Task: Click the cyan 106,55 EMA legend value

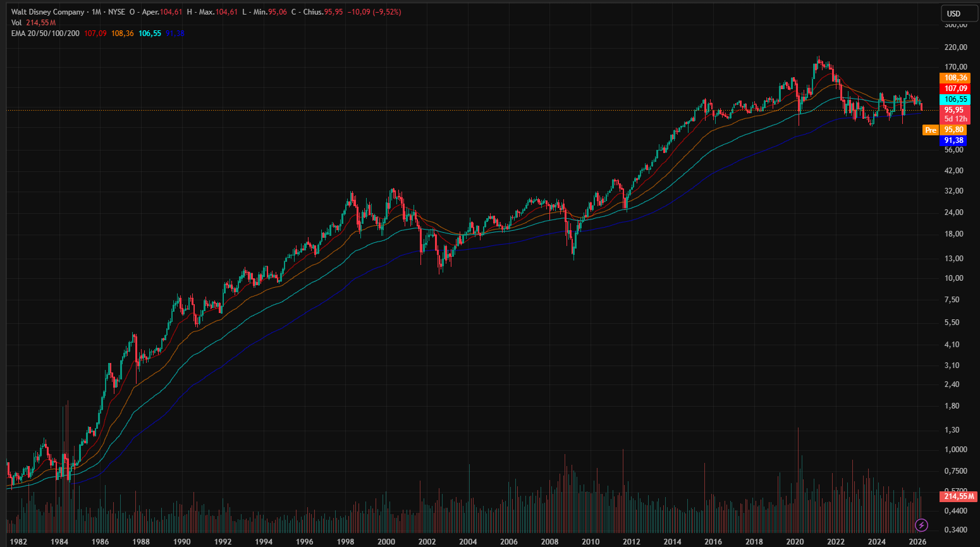Action: pyautogui.click(x=150, y=34)
